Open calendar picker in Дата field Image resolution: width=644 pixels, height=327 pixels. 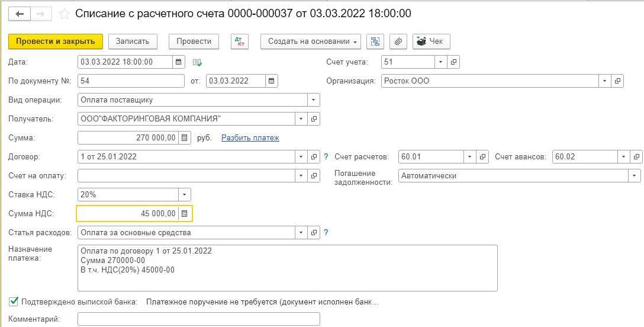(x=178, y=62)
